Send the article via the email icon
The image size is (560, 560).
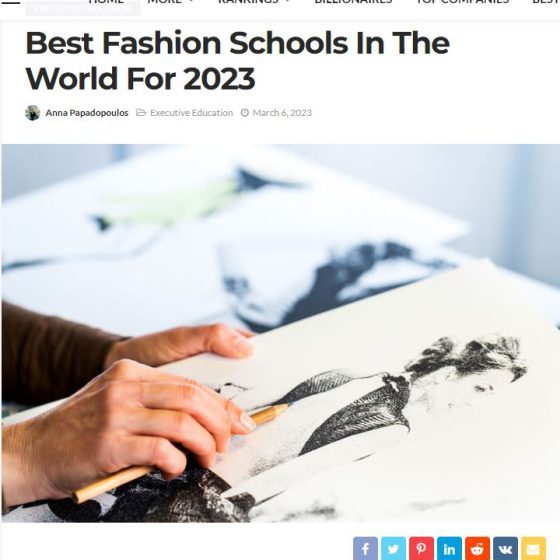533,549
